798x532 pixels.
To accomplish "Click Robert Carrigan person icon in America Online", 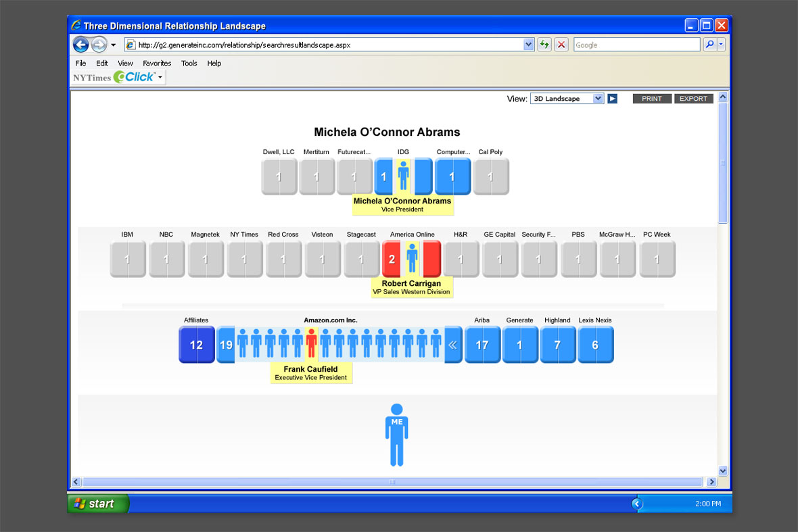I will [413, 258].
